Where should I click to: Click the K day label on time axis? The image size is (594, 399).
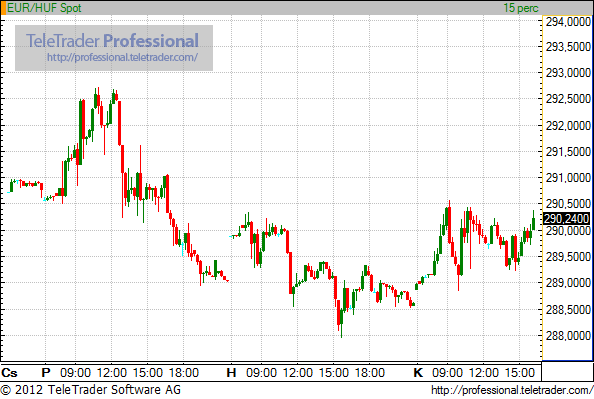pyautogui.click(x=418, y=373)
